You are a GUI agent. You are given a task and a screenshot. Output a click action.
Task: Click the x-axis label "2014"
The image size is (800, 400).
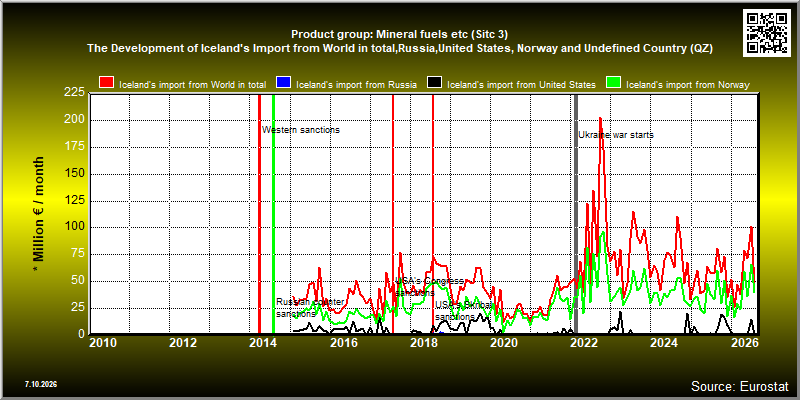click(x=263, y=342)
